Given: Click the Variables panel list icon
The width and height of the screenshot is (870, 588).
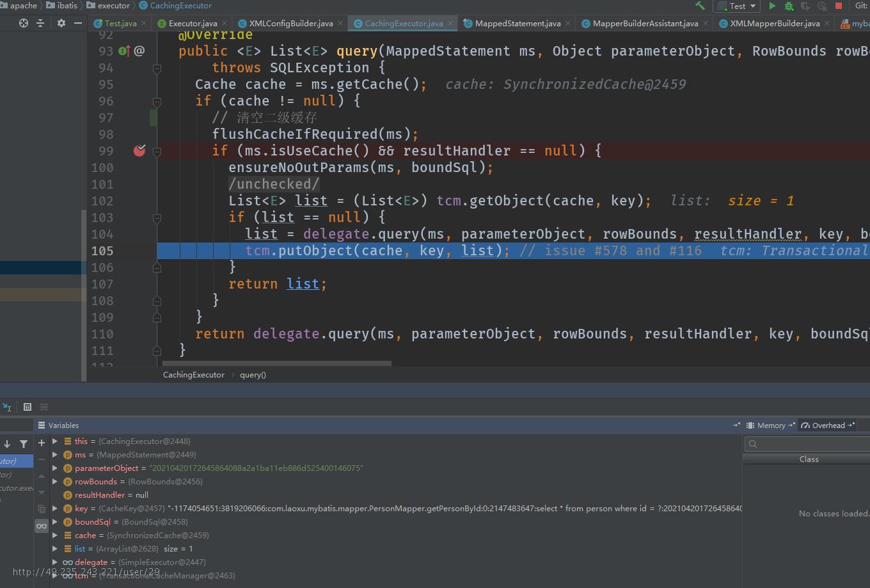Looking at the screenshot, I should [42, 425].
